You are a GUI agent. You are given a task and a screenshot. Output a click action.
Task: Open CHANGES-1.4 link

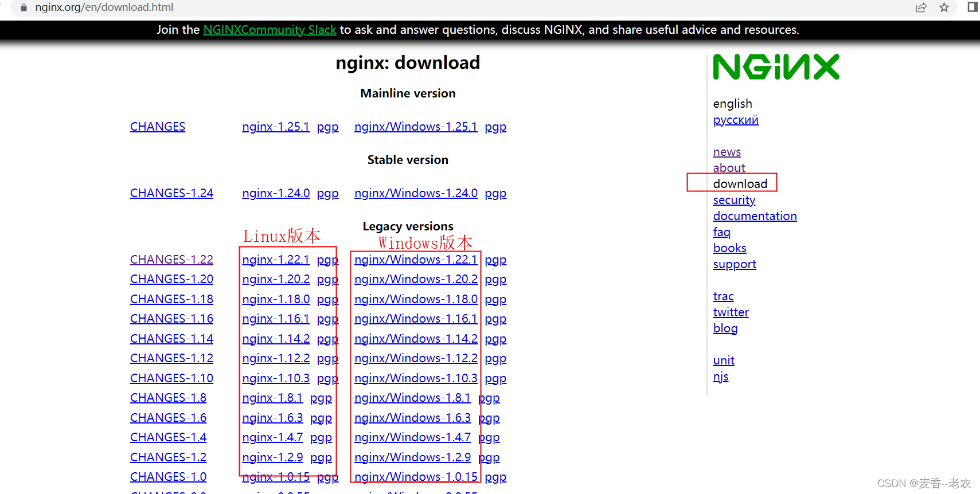(x=168, y=437)
